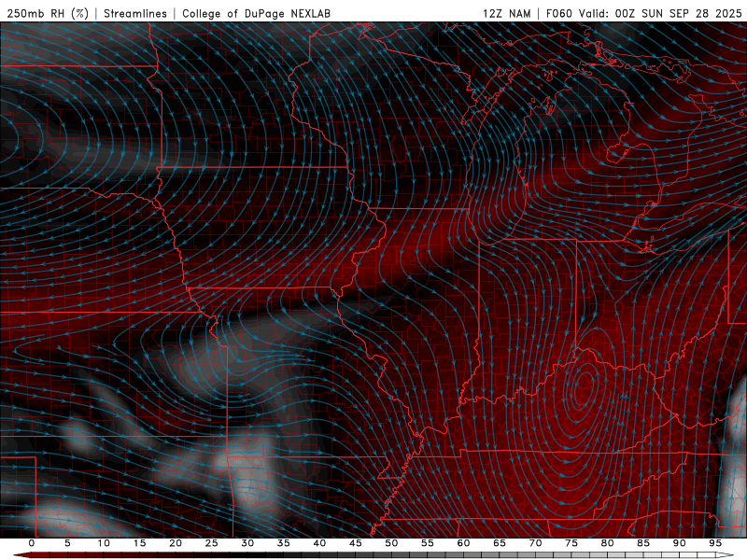Click the valid date 'SEP 28 2025'

click(706, 13)
